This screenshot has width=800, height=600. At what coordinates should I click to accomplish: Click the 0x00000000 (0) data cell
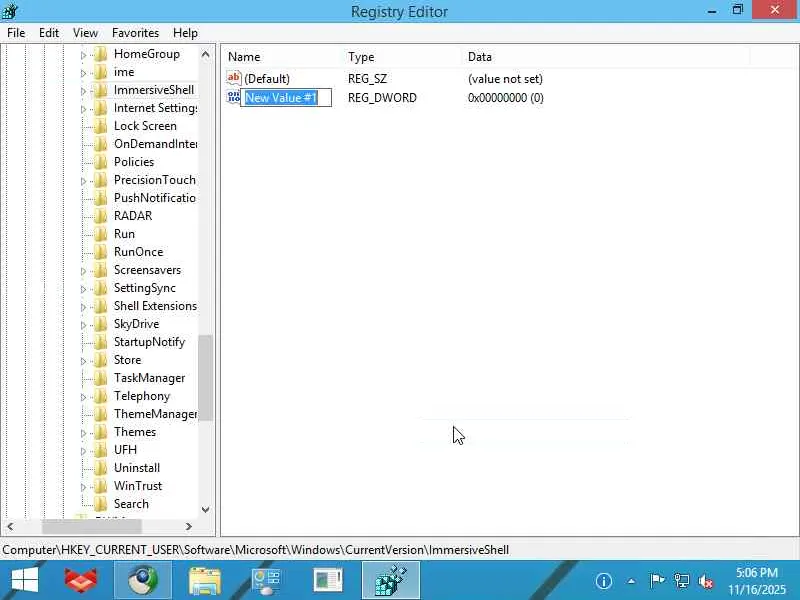(x=505, y=97)
